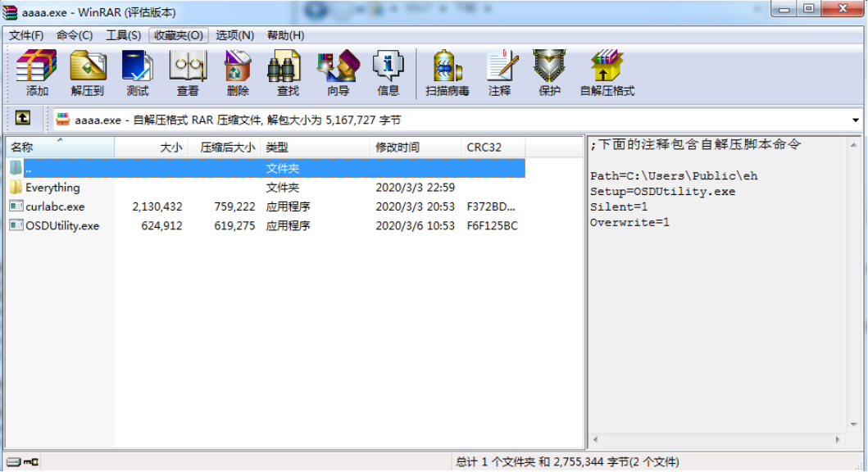Screen dimensions: 868x472
Task: Click the Silent=1 comment line
Action: pyautogui.click(x=619, y=207)
